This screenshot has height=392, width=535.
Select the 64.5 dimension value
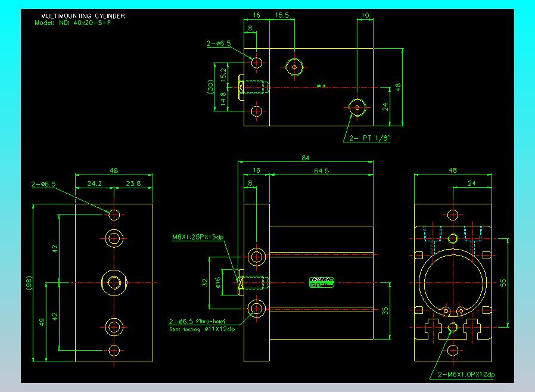(x=322, y=172)
